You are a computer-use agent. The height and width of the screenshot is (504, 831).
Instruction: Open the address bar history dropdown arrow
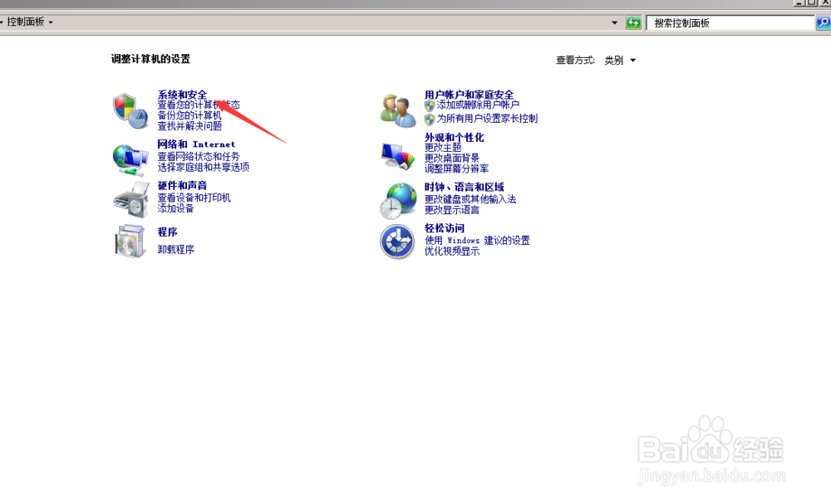pyautogui.click(x=615, y=22)
